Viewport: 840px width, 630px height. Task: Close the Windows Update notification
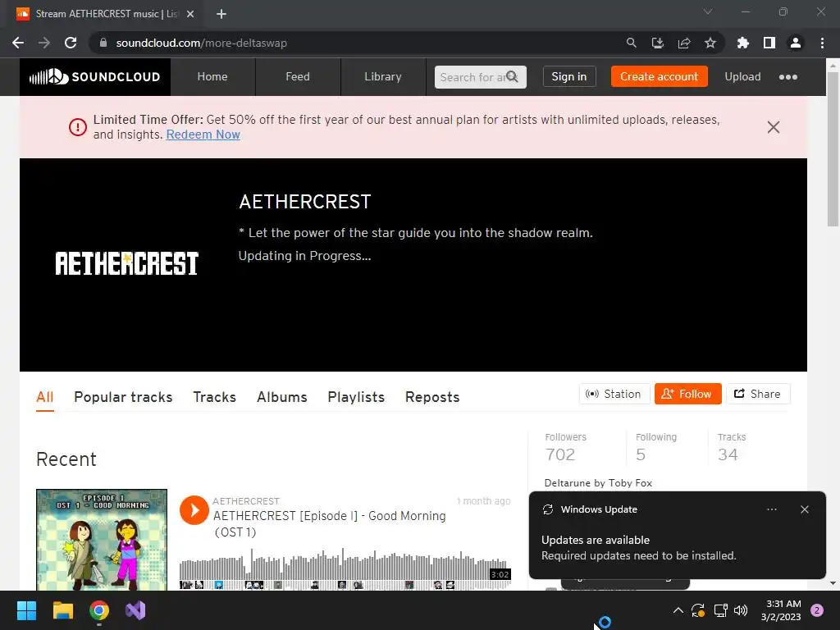tap(805, 509)
